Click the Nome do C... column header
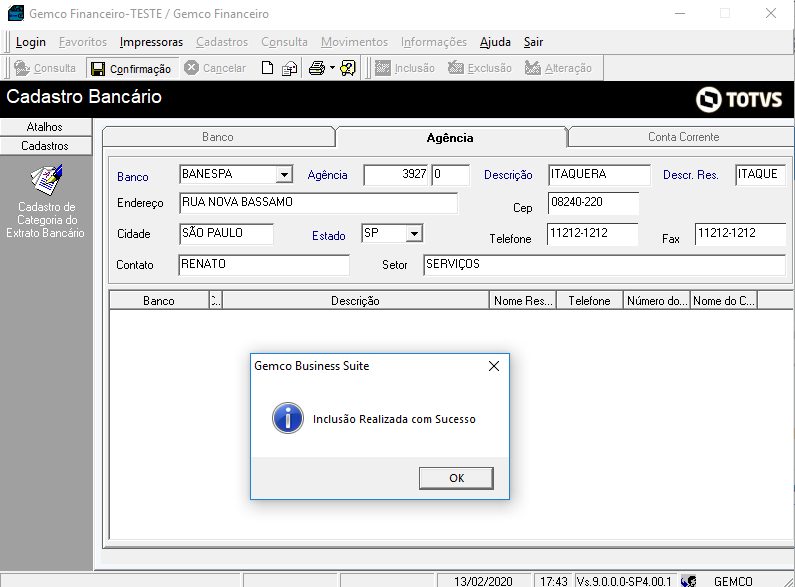The height and width of the screenshot is (587, 795). coord(724,301)
